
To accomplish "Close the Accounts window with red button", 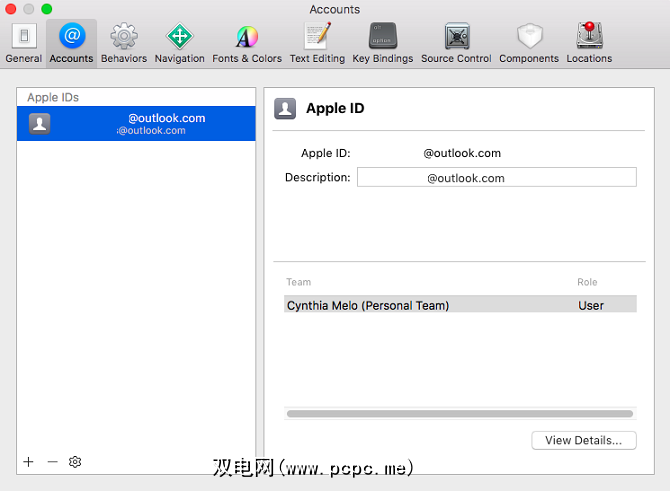I will click(x=11, y=9).
